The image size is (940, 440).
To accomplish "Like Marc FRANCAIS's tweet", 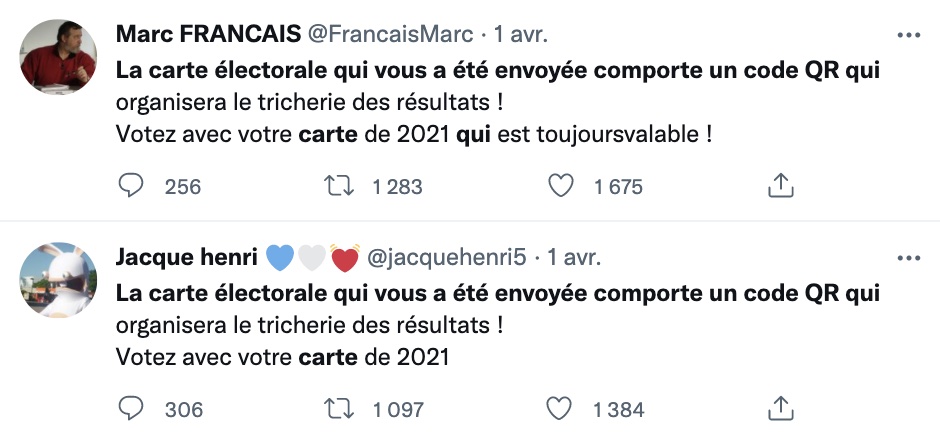I will [x=563, y=186].
